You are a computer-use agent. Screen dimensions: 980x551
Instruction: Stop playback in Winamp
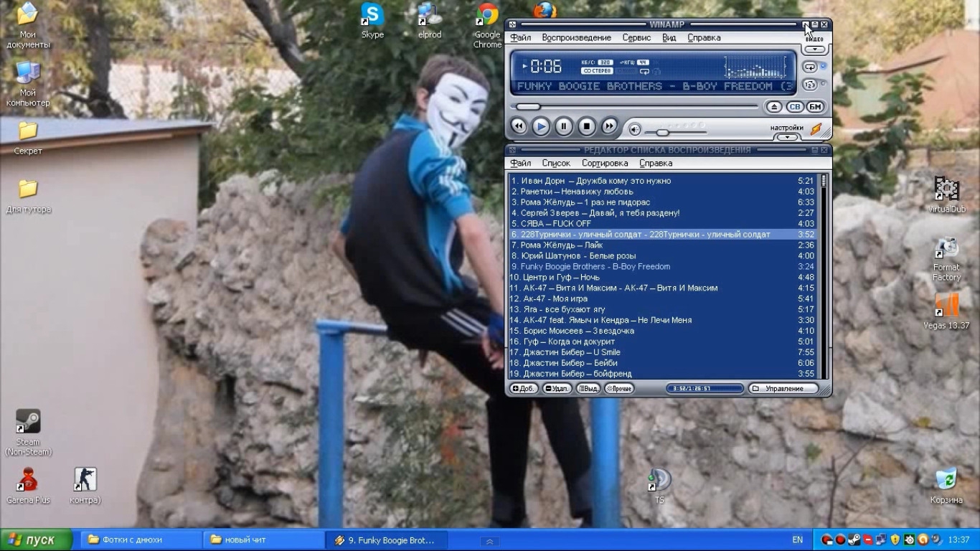[587, 127]
